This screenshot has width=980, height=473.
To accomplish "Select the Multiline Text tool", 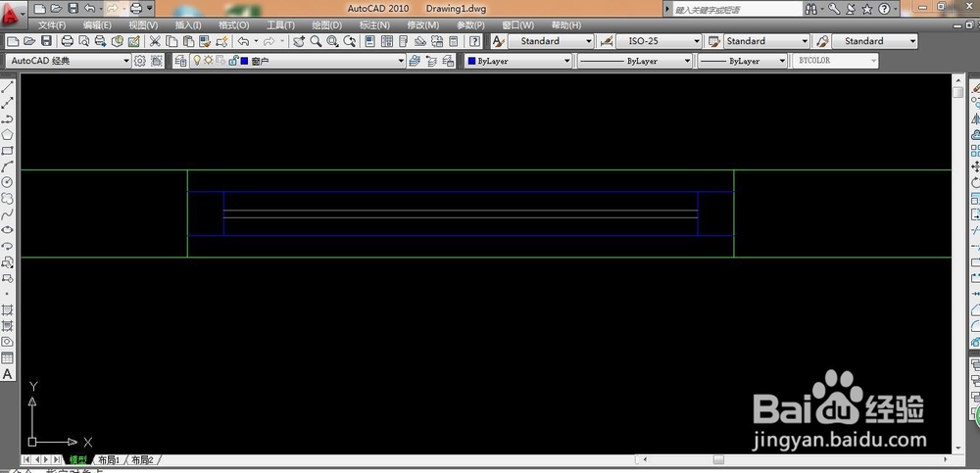I will click(x=8, y=374).
